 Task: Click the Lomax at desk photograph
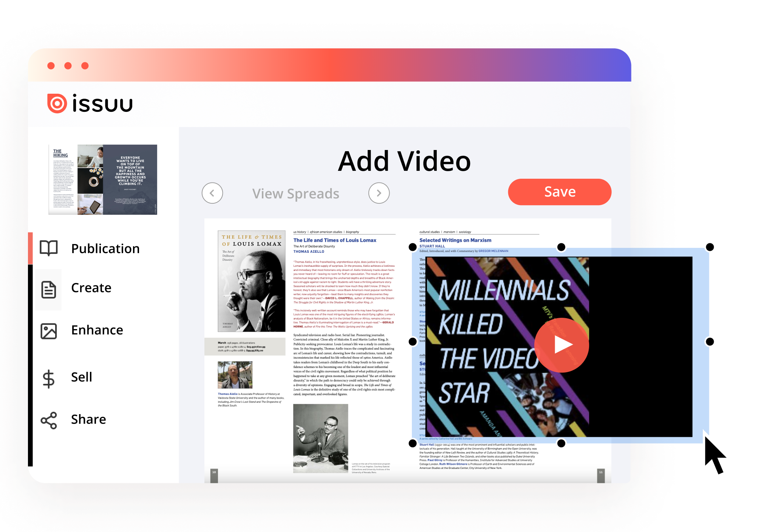(x=320, y=438)
